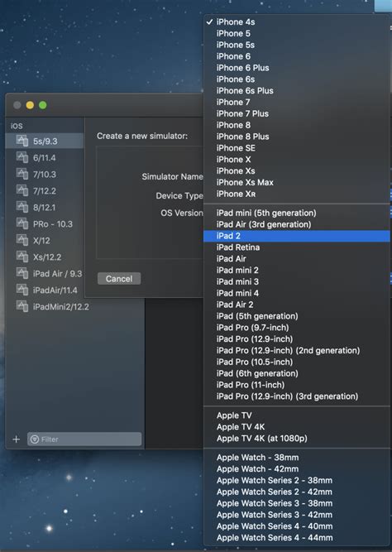Choose iPad Pro (12.9-inch) (3rd generation)
Screen dimensions: 392x552
[x=297, y=396]
